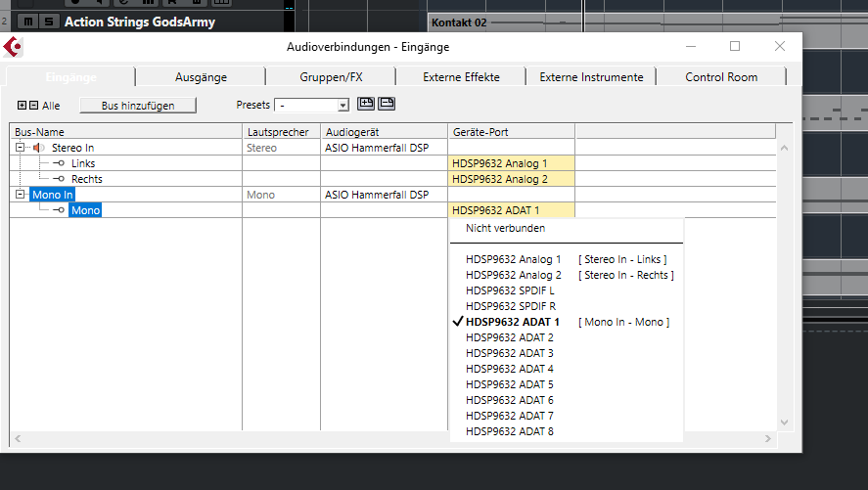
Task: Select HDSP9632 SPDIF R menu entry
Action: click(567, 306)
